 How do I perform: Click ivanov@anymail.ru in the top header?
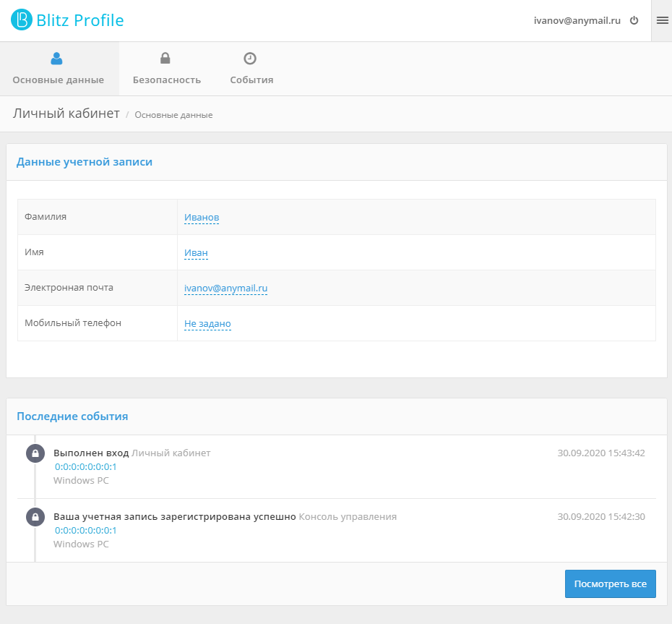pos(577,21)
